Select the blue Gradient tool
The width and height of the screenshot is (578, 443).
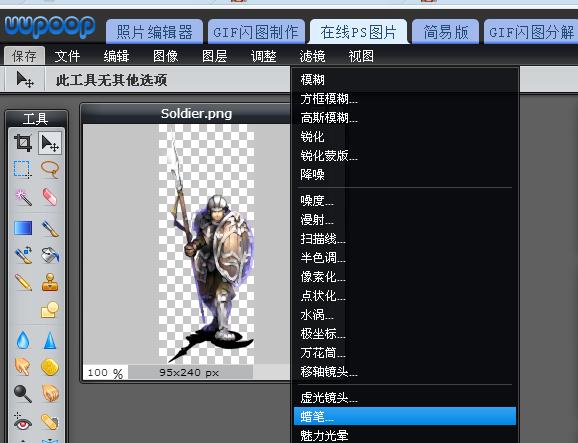23,228
